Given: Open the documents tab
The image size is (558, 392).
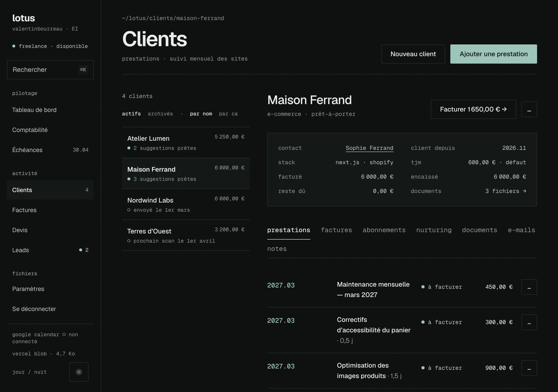Looking at the screenshot, I should pyautogui.click(x=480, y=230).
